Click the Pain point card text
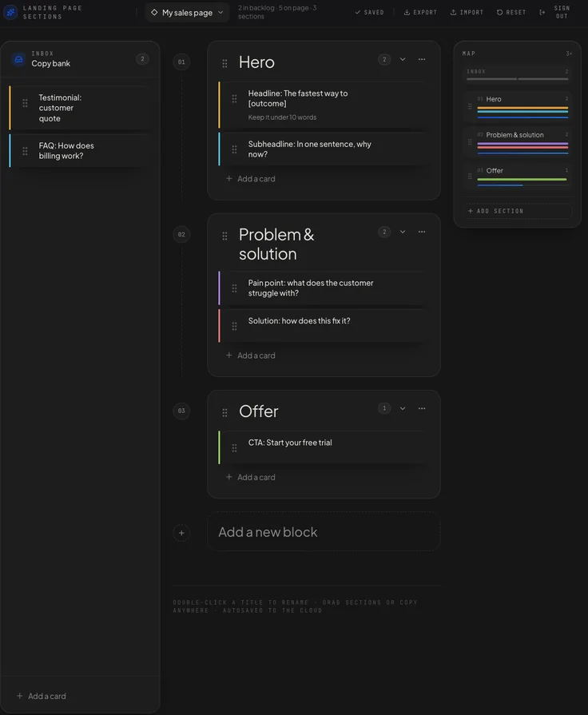This screenshot has width=588, height=715. (311, 288)
